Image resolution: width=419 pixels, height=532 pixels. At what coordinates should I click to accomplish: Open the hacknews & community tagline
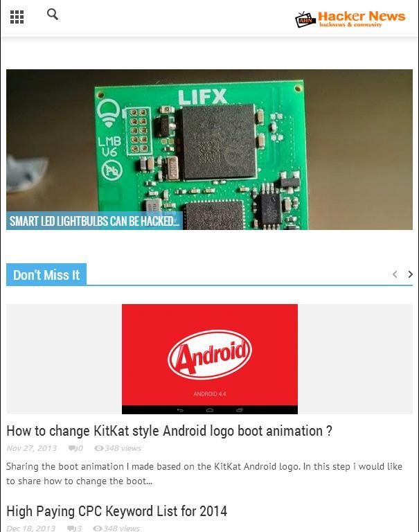(x=350, y=25)
